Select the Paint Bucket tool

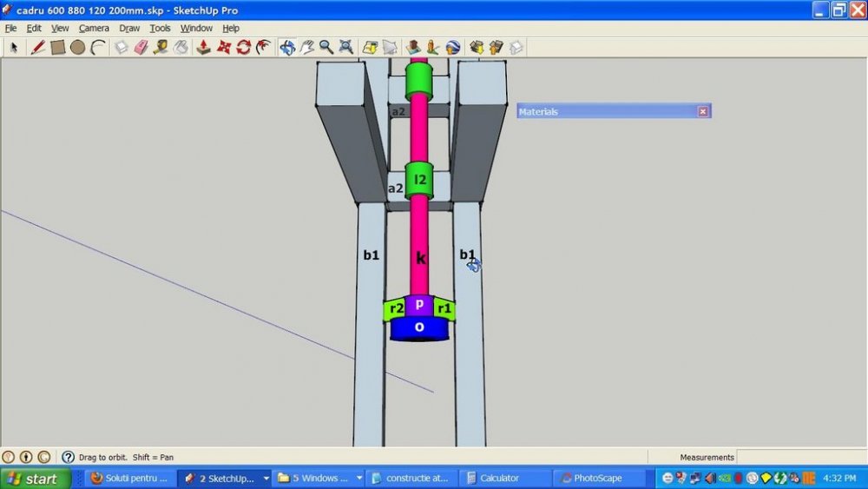181,48
